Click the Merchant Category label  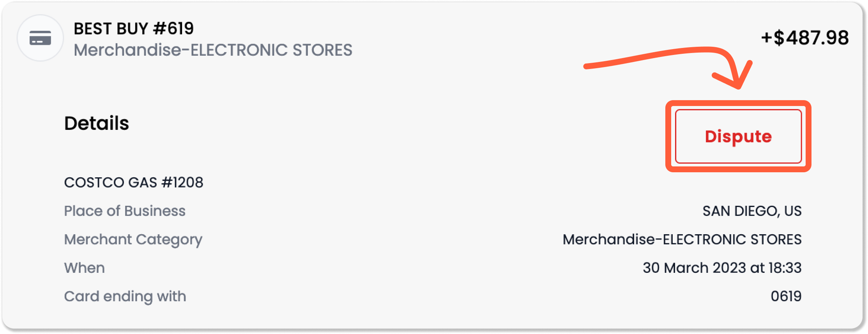(x=133, y=240)
